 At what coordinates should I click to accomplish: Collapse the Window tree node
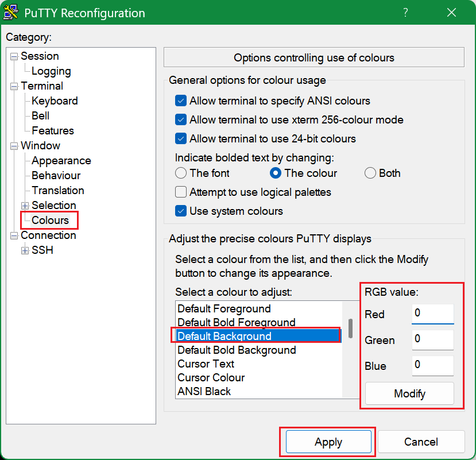click(14, 146)
